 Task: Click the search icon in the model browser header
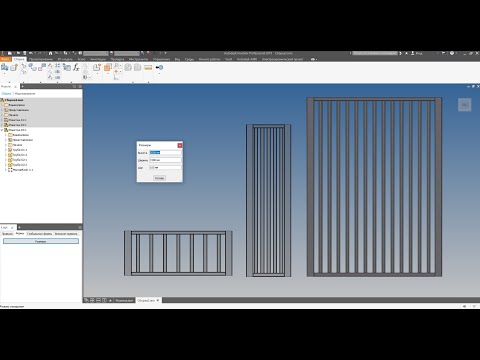click(x=74, y=86)
